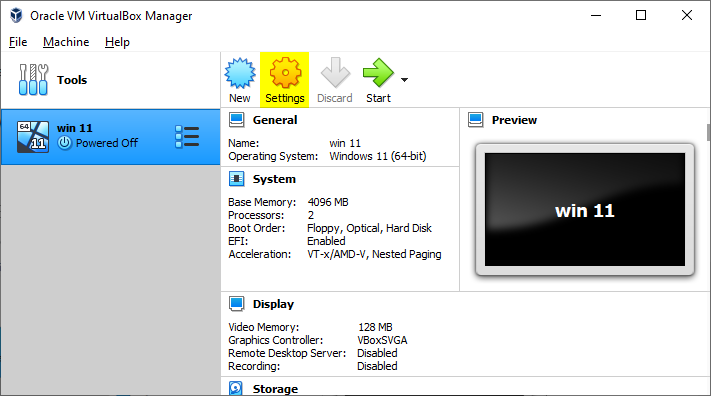Click the details pane vertical scrollbar

pyautogui.click(x=708, y=132)
